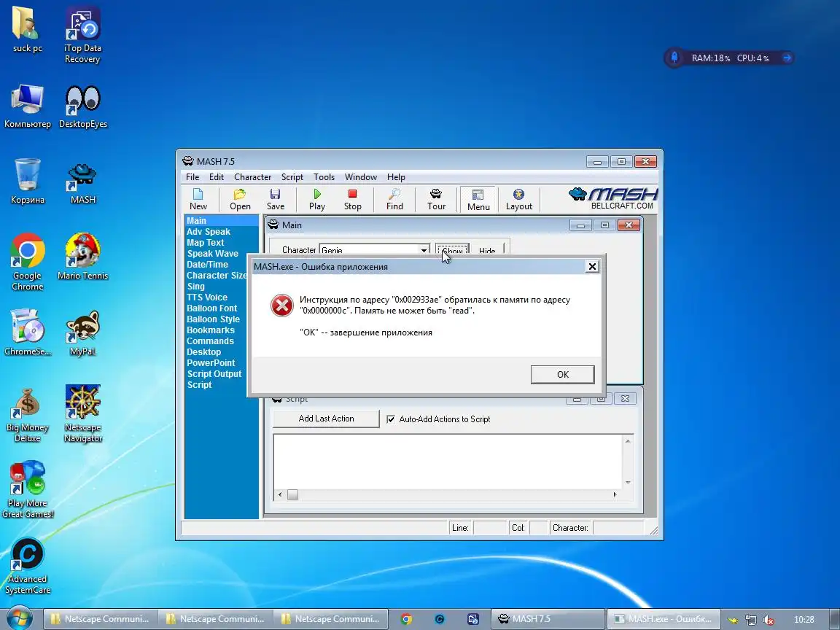Image resolution: width=840 pixels, height=630 pixels.
Task: Select Balloon Font in the sidebar
Action: [x=211, y=308]
